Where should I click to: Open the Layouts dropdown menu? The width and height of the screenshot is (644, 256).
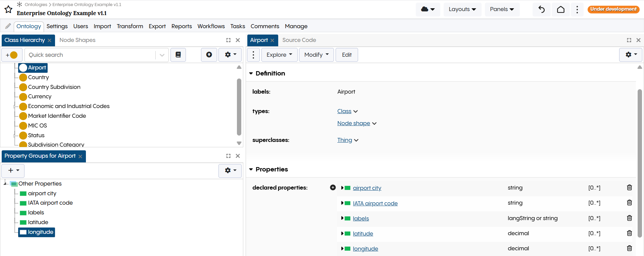[462, 9]
